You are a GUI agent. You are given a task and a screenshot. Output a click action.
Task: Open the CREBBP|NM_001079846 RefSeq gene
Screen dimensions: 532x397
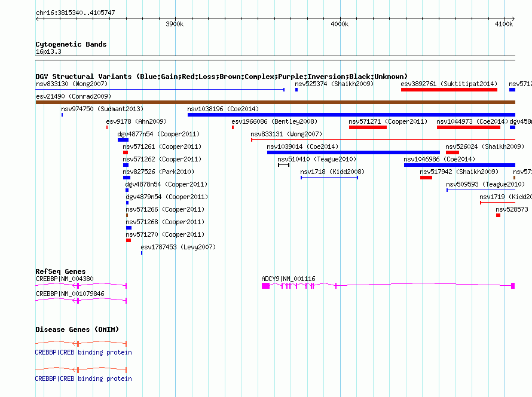[x=81, y=301]
